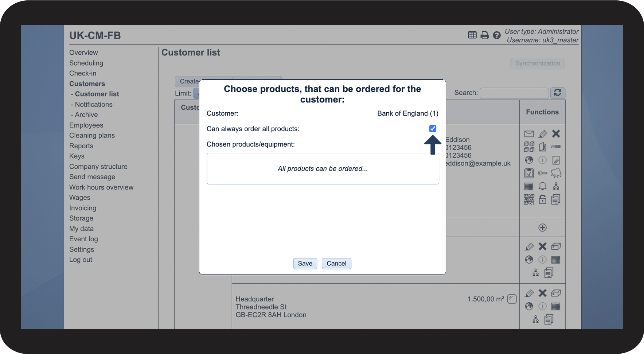Click 'All products can be ordered...' text
This screenshot has height=354, width=644.
pyautogui.click(x=323, y=169)
